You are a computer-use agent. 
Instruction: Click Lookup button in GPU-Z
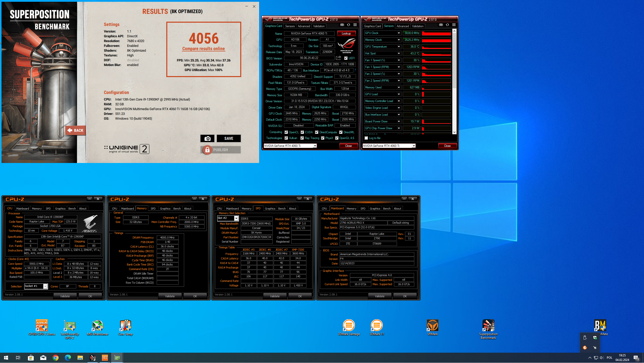346,33
